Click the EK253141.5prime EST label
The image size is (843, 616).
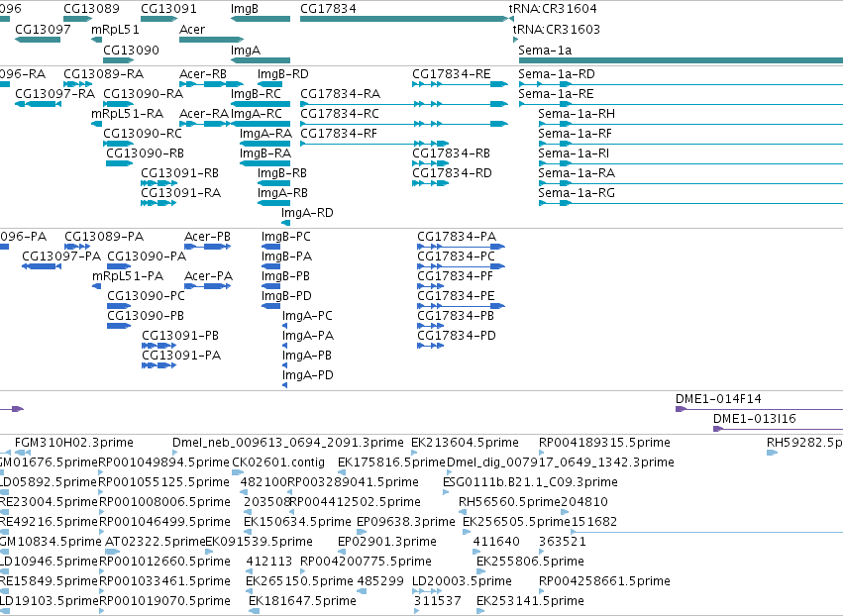pos(530,601)
